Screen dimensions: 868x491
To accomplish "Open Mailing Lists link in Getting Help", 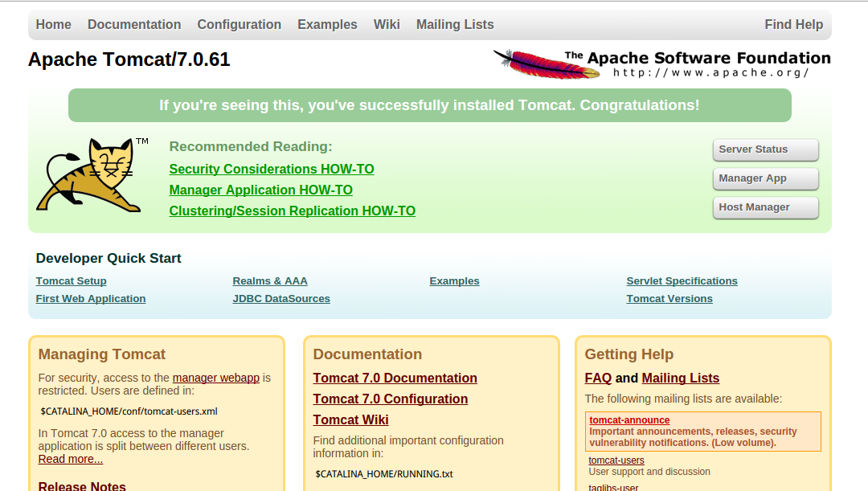I will click(x=681, y=378).
